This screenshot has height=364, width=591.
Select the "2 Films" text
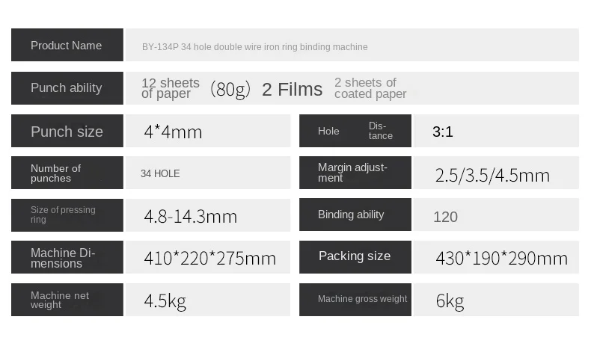(292, 90)
